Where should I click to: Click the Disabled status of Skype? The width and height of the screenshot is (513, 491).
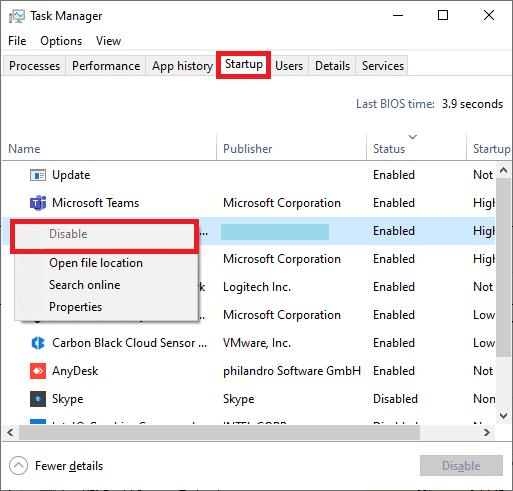395,399
